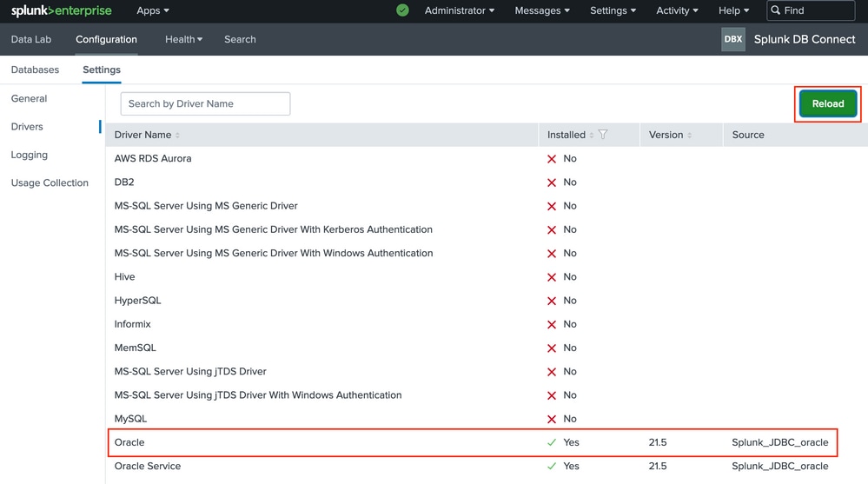This screenshot has height=484, width=868.
Task: Switch to the Databases sub-tab
Action: click(35, 70)
